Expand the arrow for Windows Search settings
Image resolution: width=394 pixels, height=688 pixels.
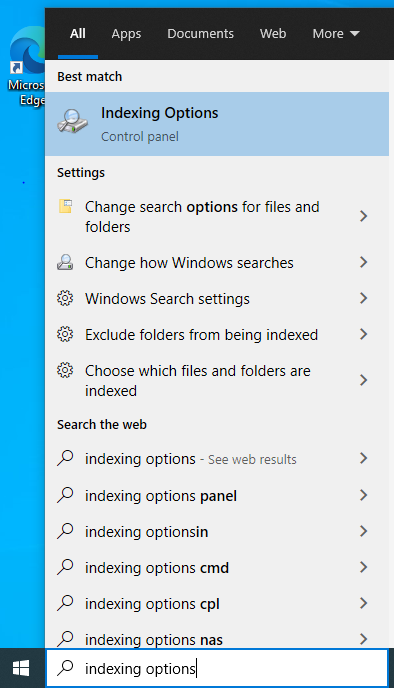pyautogui.click(x=363, y=298)
